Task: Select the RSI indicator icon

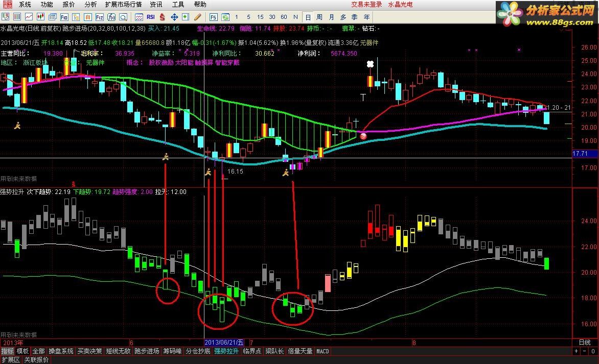Action: (151, 17)
